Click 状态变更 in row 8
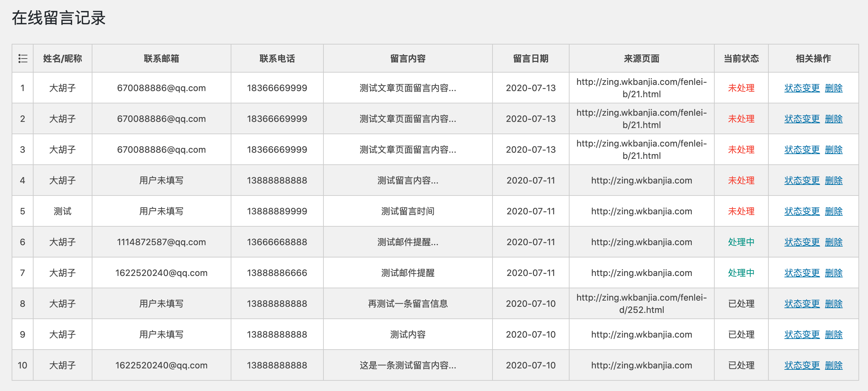This screenshot has width=868, height=391. [802, 304]
